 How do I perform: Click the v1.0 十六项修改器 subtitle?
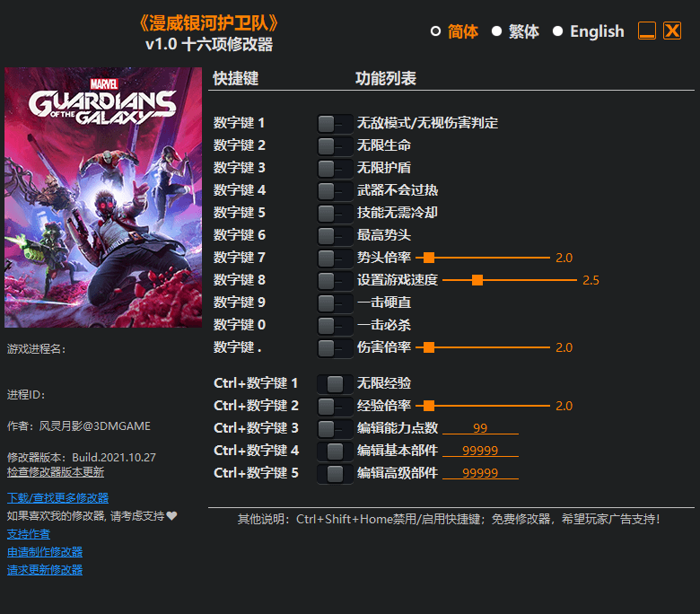[209, 45]
